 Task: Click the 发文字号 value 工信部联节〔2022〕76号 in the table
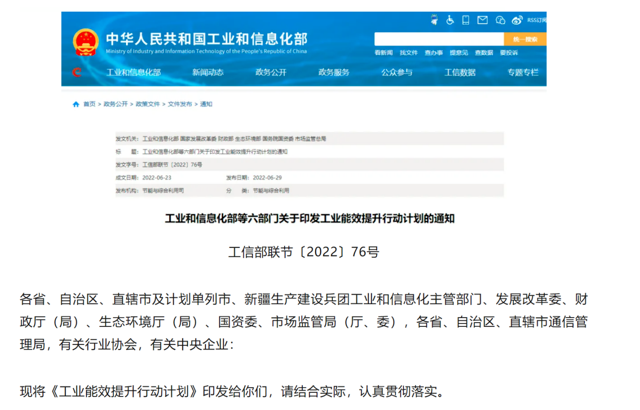[172, 165]
